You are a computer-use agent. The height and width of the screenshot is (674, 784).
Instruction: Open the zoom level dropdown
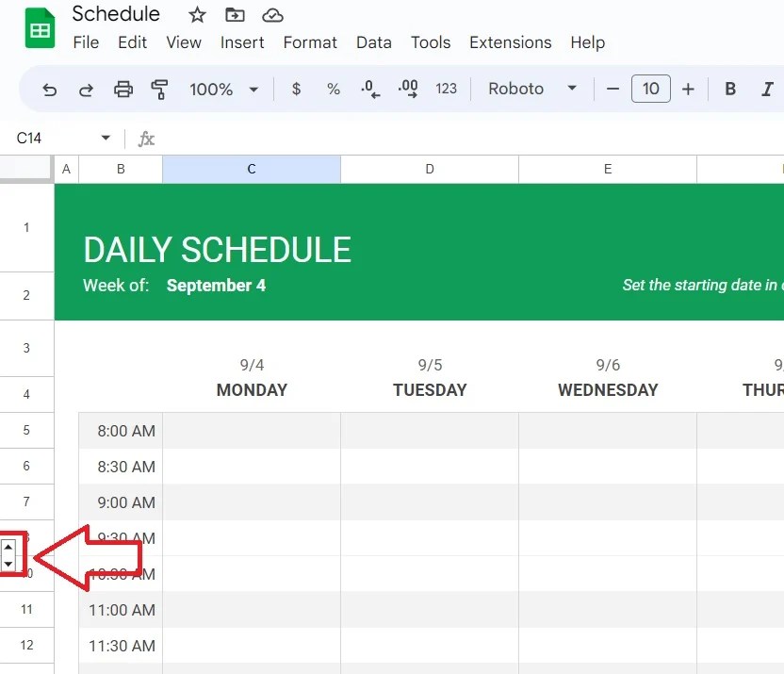(x=253, y=89)
